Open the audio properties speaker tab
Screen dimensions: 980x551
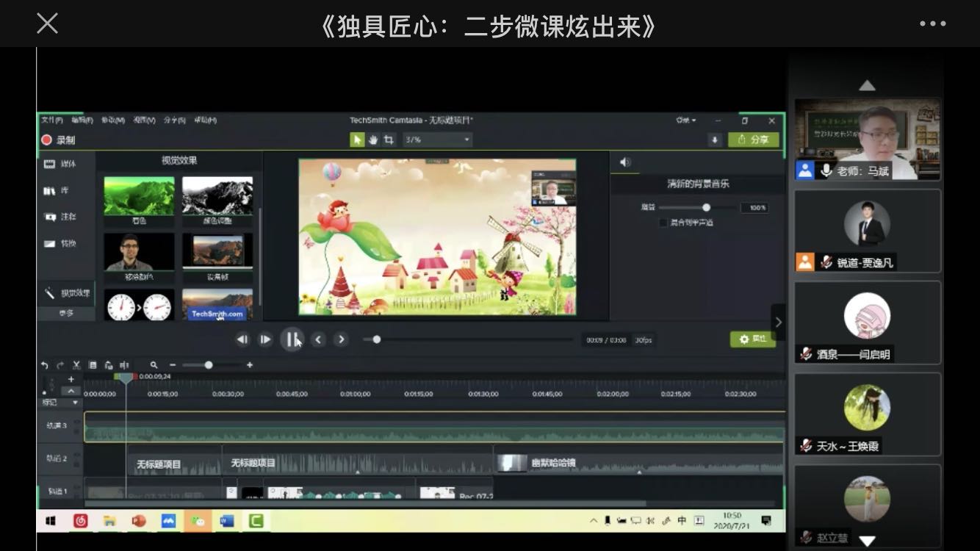point(624,162)
